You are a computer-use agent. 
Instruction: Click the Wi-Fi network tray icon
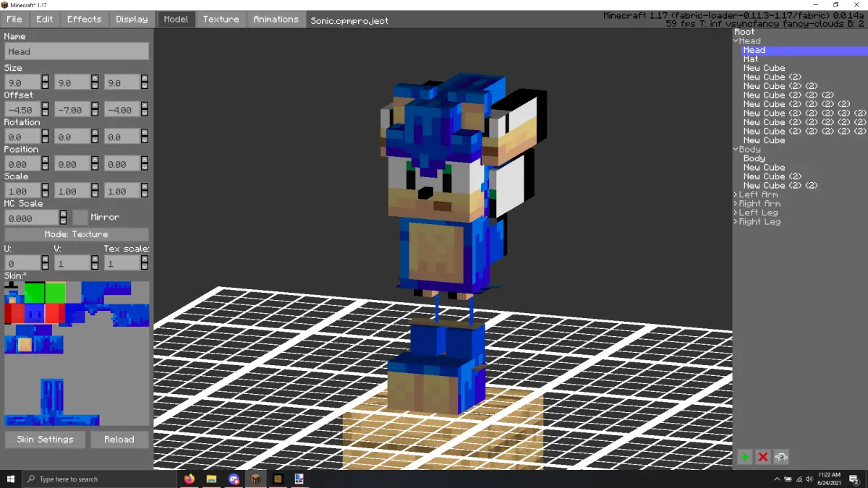[798, 479]
